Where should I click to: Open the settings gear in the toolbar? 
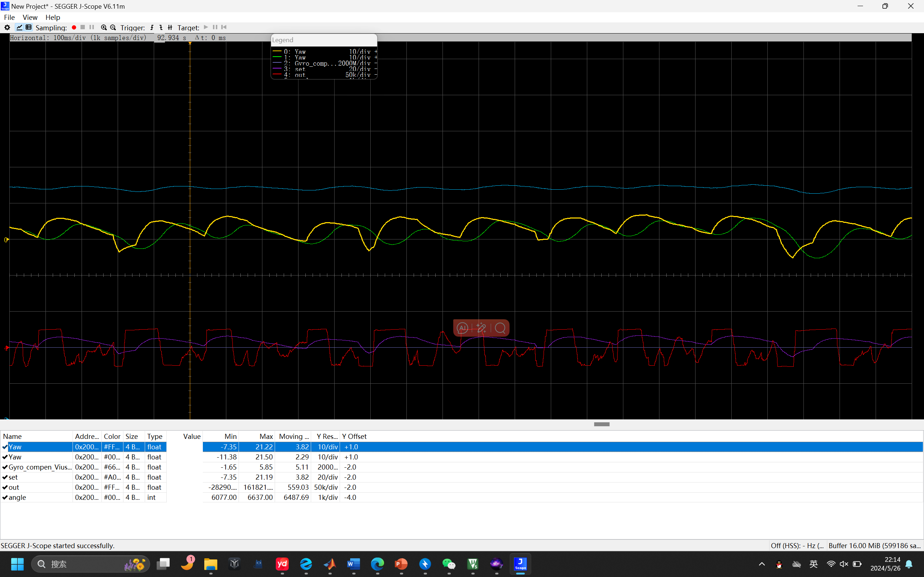(x=7, y=27)
